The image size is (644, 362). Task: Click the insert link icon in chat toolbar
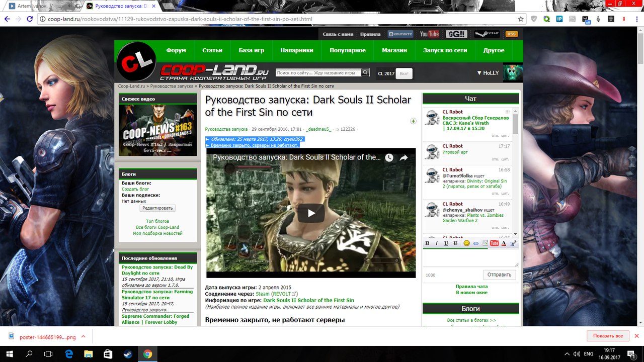tap(476, 243)
